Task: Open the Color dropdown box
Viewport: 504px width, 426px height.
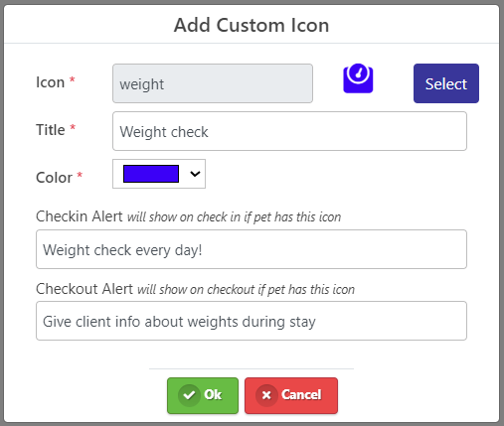Action: pos(159,174)
